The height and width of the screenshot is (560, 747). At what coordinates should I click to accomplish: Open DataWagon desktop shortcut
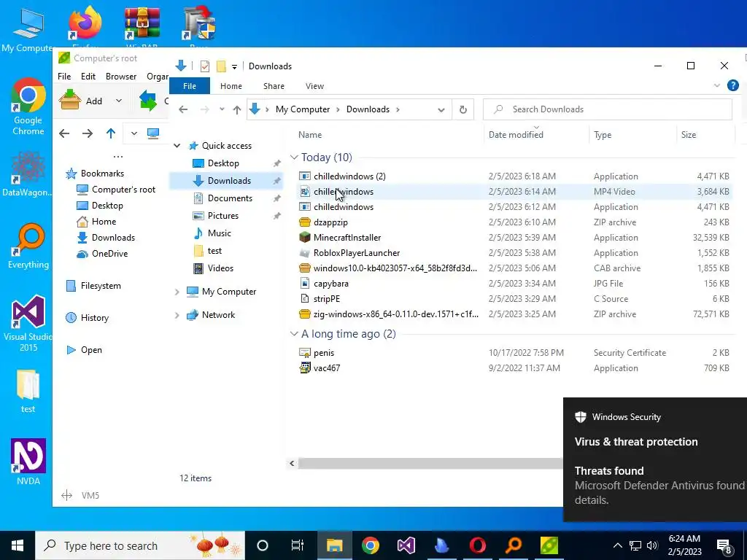point(28,174)
